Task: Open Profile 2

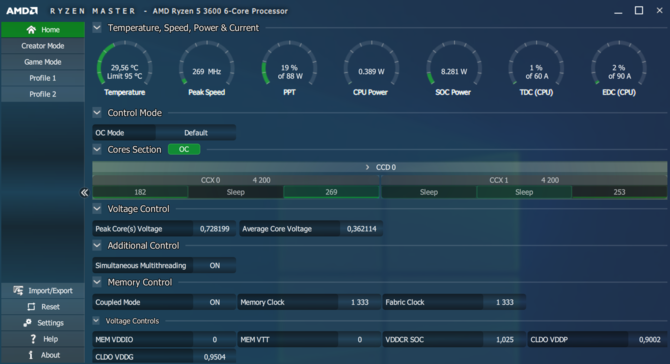Action: [43, 94]
